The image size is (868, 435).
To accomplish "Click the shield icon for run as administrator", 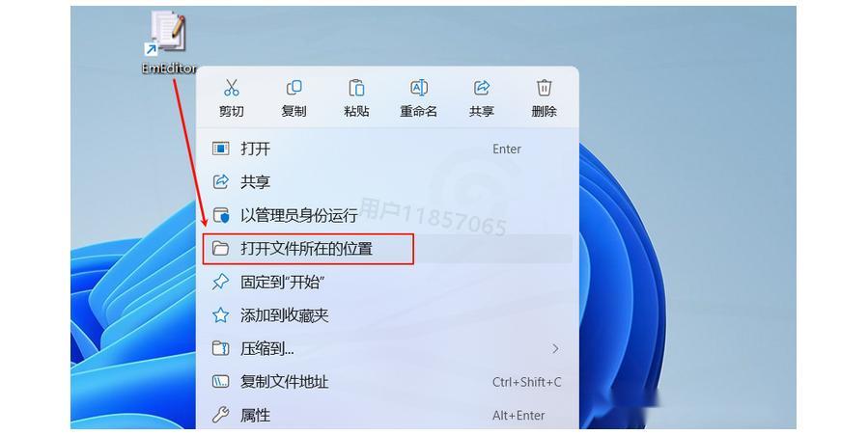I will [x=221, y=215].
